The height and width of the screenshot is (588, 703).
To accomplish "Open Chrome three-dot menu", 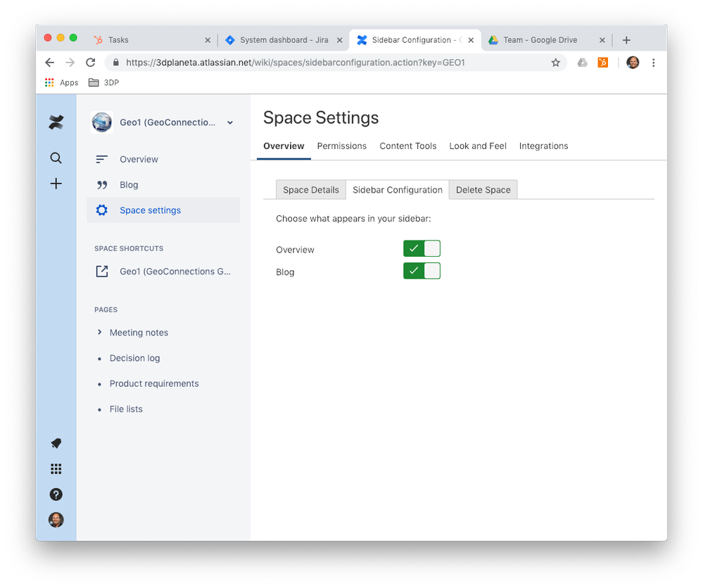I will click(653, 63).
